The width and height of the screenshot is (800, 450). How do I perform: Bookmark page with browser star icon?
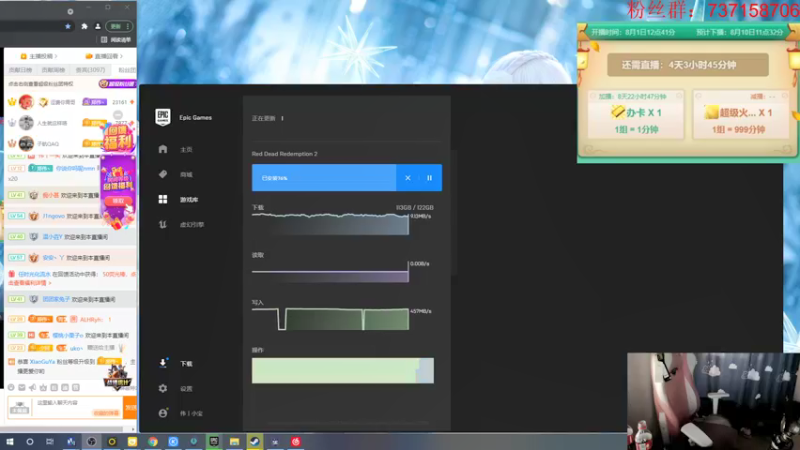pyautogui.click(x=68, y=26)
